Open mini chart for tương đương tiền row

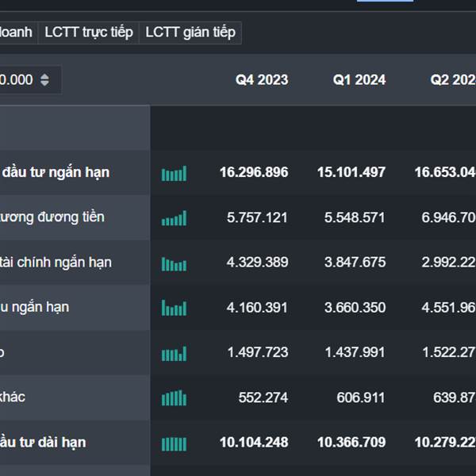[174, 217]
